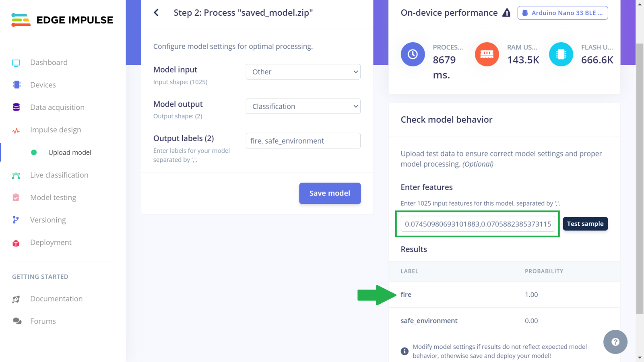Screen dimensions: 644x362
Task: Click the performance warning triangle icon
Action: click(x=506, y=13)
